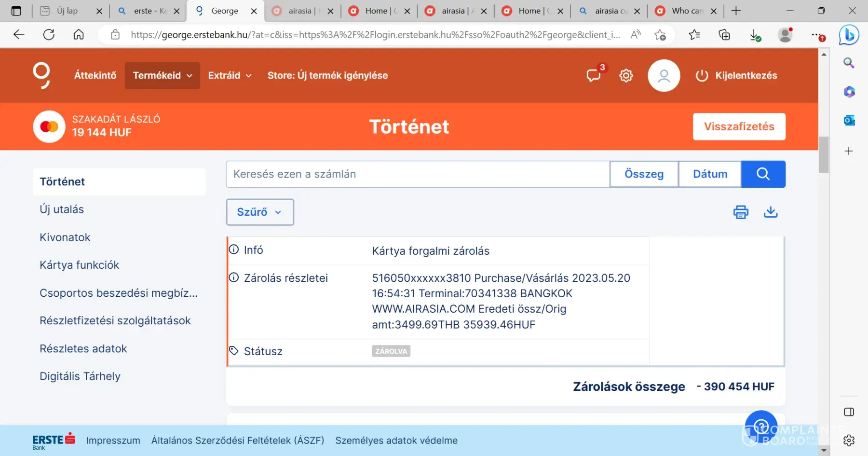The image size is (868, 456).
Task: Open the Impresszum link
Action: pos(113,441)
